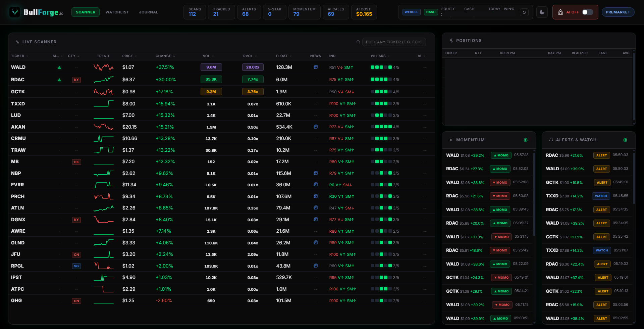Screen dimensions: 644x329
Task: Click the refresh icon near the equity display
Action: point(524,12)
